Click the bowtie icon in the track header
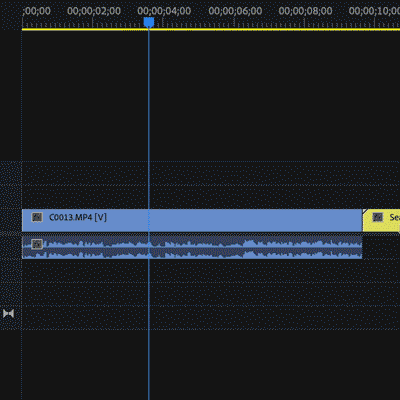The width and height of the screenshot is (400, 400). pos(8,314)
